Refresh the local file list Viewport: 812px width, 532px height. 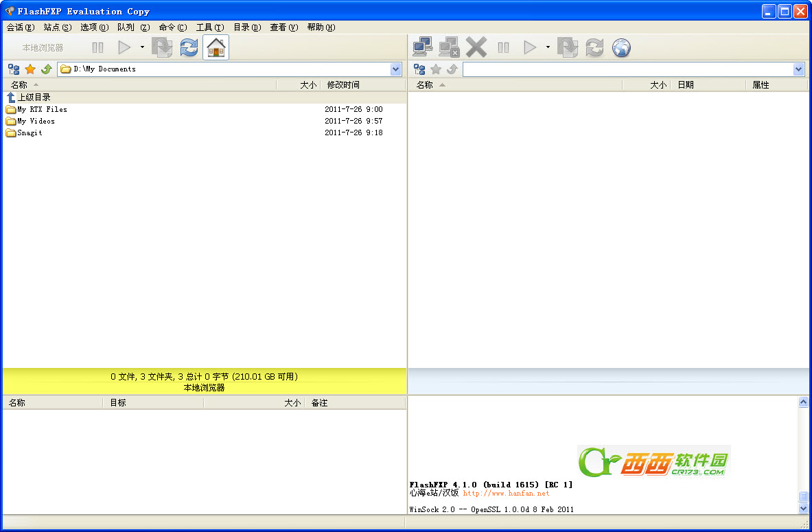pos(189,47)
